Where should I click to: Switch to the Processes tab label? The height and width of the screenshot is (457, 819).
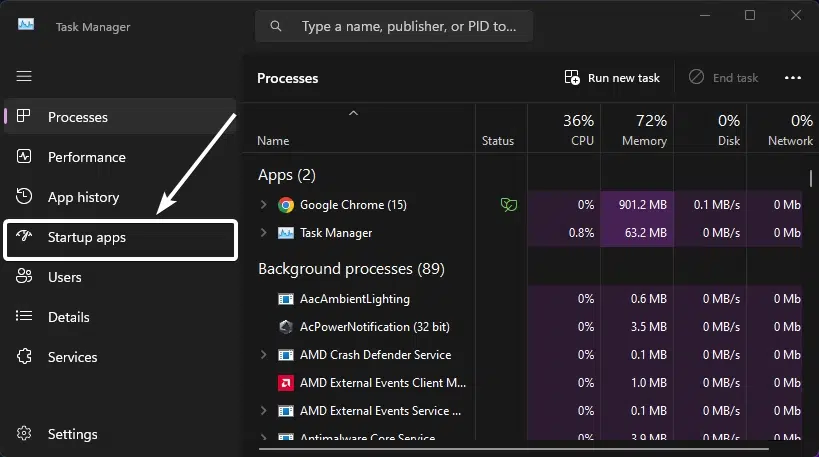tap(78, 117)
